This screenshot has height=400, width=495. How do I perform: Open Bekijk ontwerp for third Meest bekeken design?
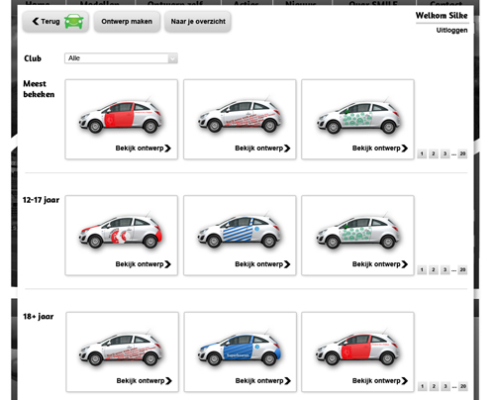[x=380, y=148]
